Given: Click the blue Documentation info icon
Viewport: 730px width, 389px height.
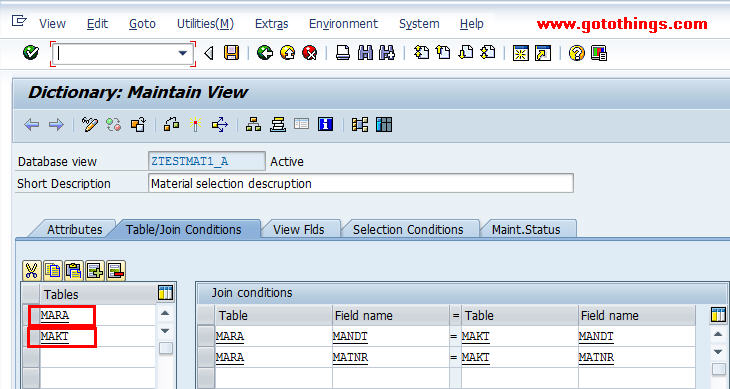Looking at the screenshot, I should click(325, 125).
